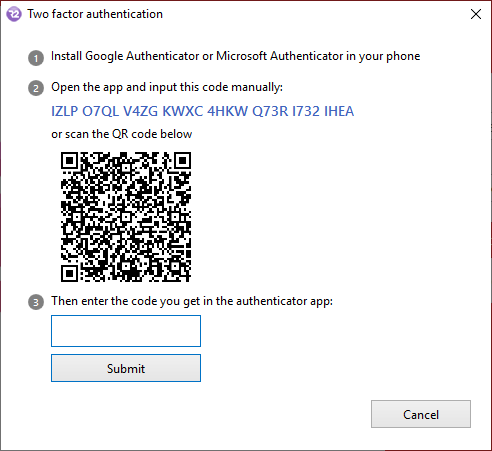492x451 pixels.
Task: Click the step 1 number badge
Action: pyautogui.click(x=36, y=58)
